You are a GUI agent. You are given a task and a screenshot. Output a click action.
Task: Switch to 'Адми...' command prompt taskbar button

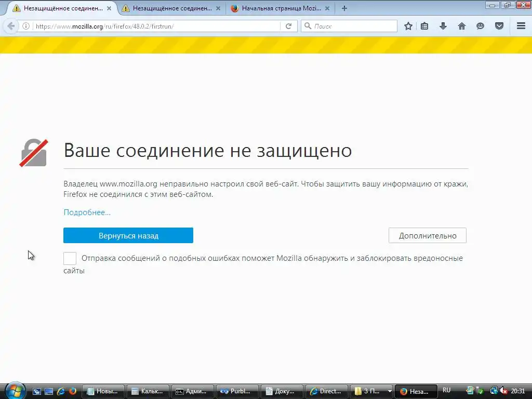coord(192,391)
